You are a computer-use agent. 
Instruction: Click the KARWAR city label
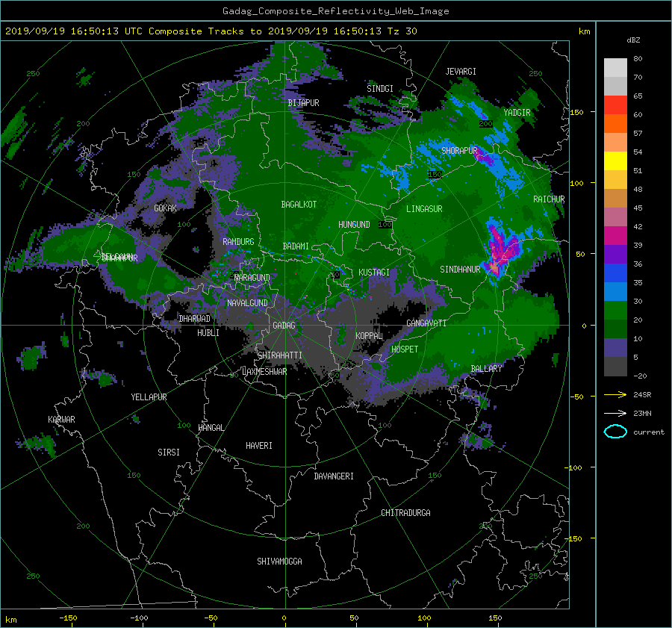61,420
